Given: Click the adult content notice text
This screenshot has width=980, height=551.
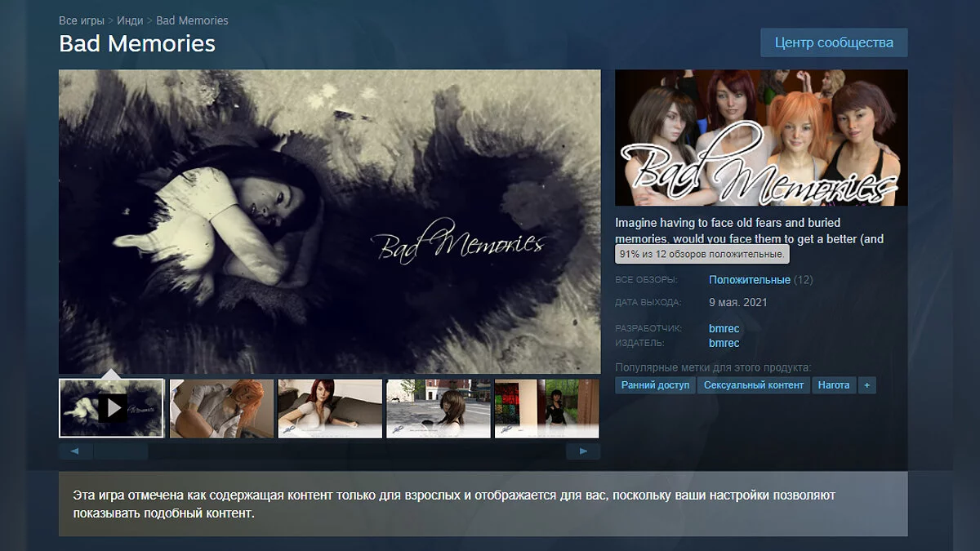Looking at the screenshot, I should pos(454,504).
